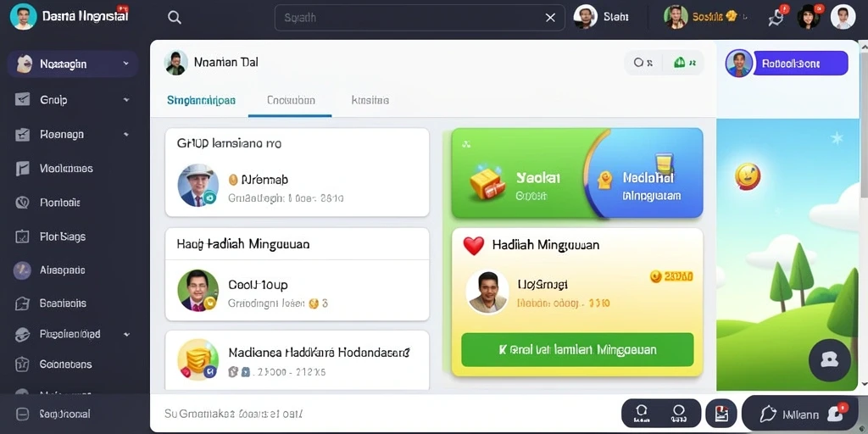Click the vertical scrollbar at right edge
The width and height of the screenshot is (868, 434).
click(864, 122)
